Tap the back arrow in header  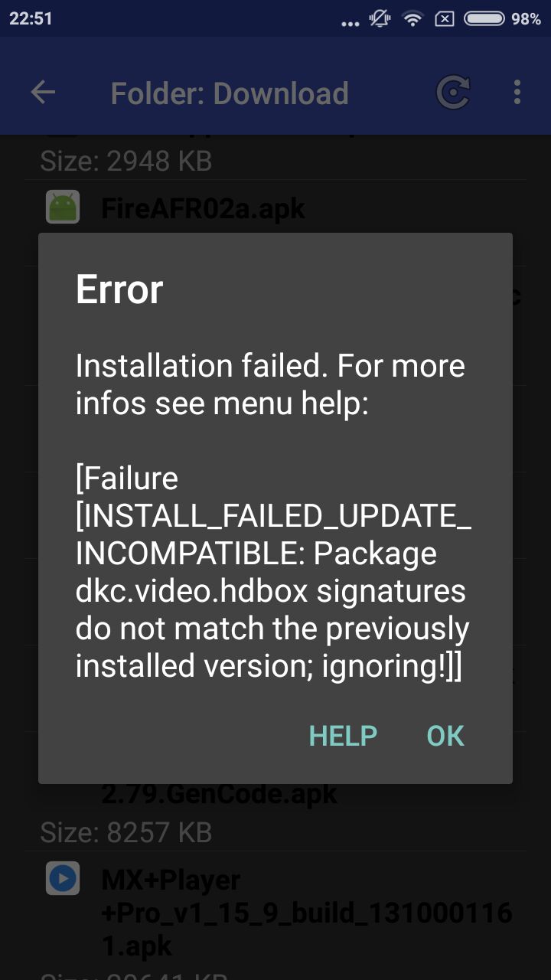[x=43, y=93]
